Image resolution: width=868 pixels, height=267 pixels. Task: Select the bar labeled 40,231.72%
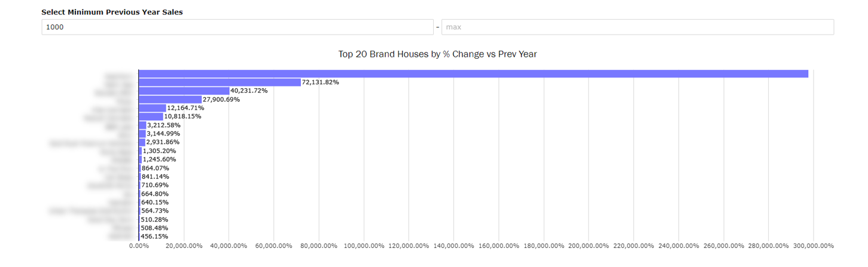(184, 91)
